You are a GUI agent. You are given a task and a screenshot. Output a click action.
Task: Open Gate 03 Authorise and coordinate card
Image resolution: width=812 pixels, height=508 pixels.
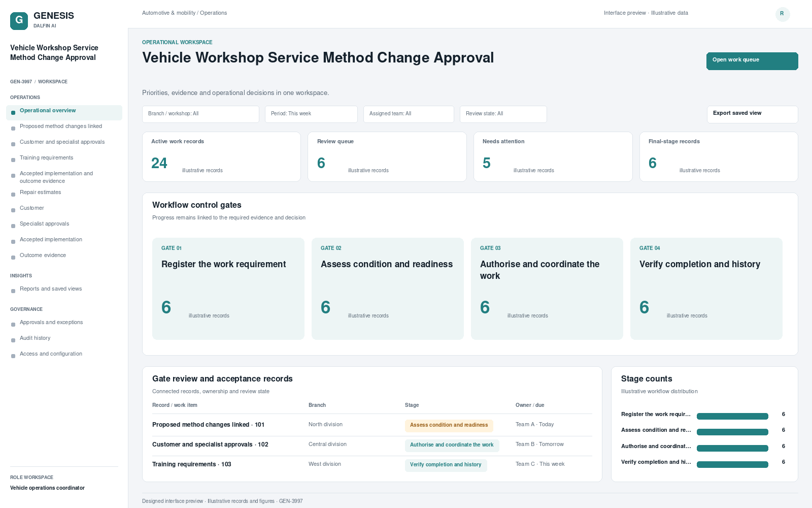[x=547, y=289]
